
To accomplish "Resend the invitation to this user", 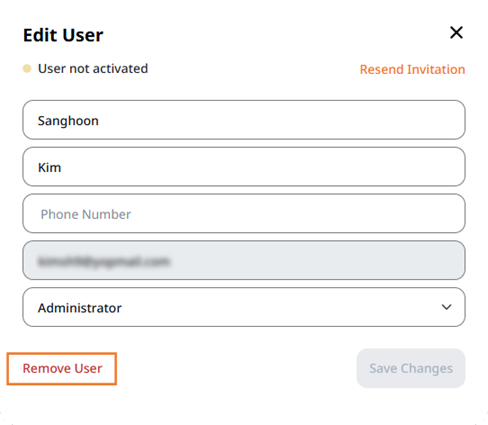I will [412, 69].
